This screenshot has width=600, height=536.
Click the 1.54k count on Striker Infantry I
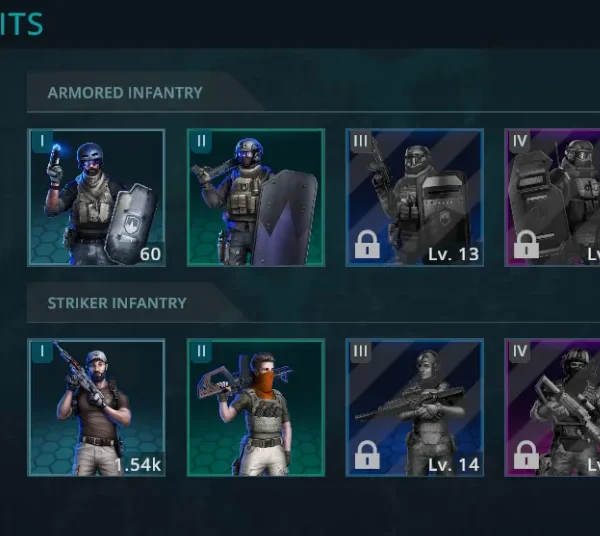click(x=138, y=464)
